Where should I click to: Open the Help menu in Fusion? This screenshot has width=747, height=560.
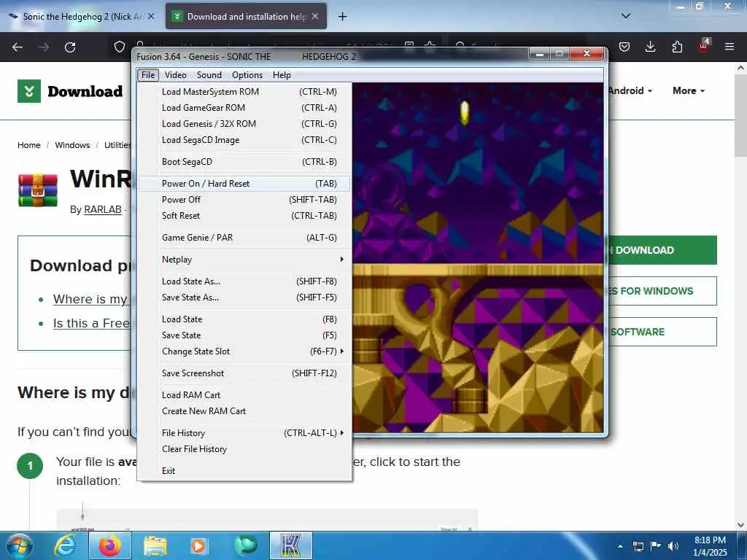pyautogui.click(x=282, y=75)
